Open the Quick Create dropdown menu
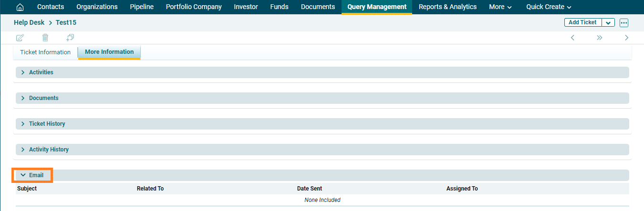 point(549,7)
